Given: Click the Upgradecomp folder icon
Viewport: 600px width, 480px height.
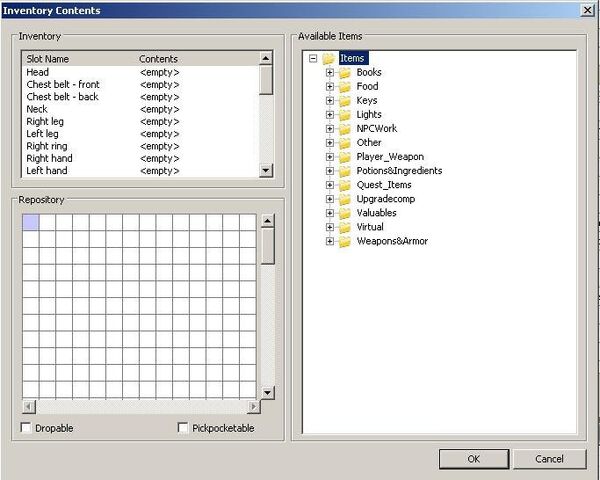Looking at the screenshot, I should coord(345,199).
